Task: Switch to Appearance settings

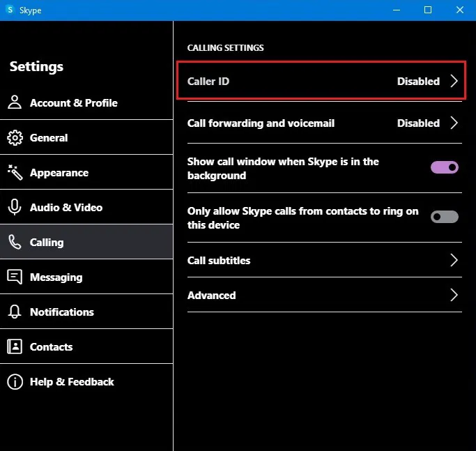Action: coord(86,172)
